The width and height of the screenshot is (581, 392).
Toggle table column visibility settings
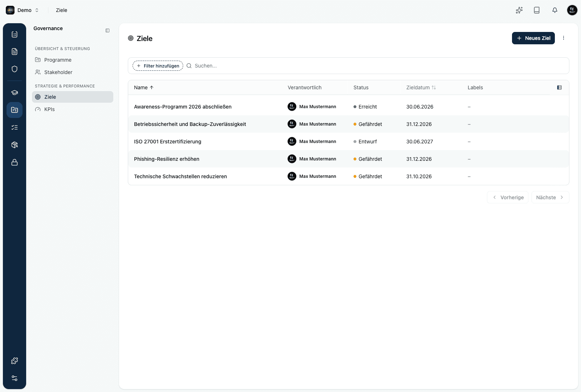pyautogui.click(x=559, y=87)
